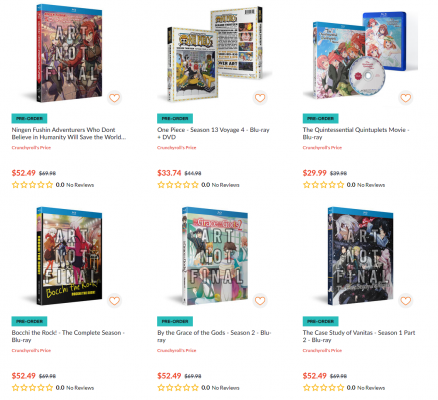Image resolution: width=438 pixels, height=400 pixels.
Task: View Bocchi the Rock cover art thumbnail
Action: pyautogui.click(x=69, y=256)
